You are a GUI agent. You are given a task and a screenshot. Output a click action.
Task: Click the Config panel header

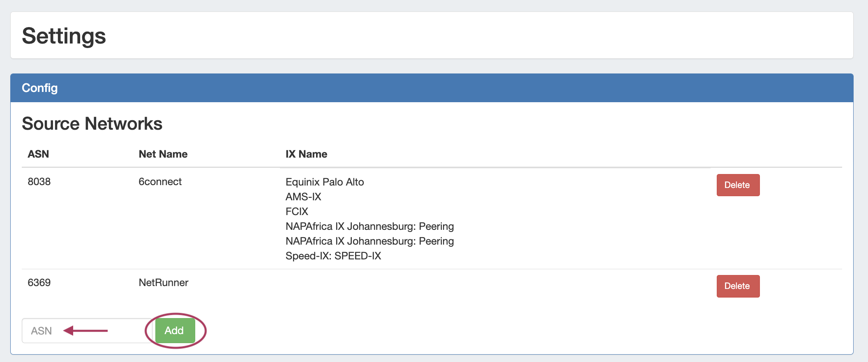point(40,88)
